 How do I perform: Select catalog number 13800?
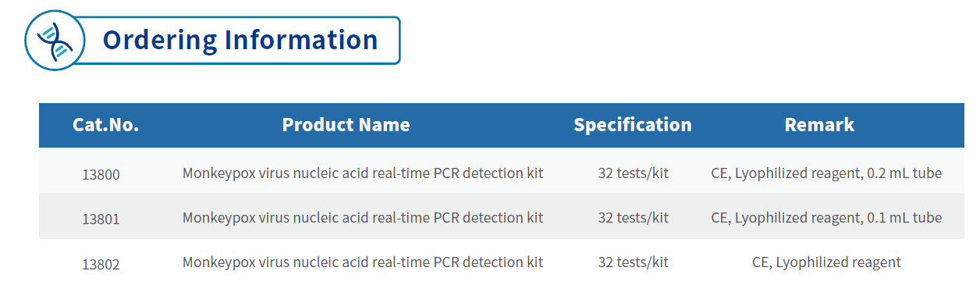tap(101, 174)
